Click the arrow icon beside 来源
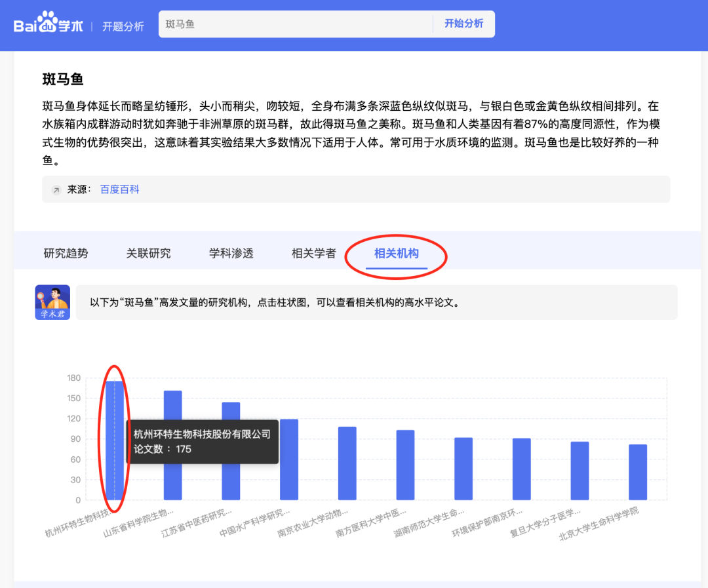708x588 pixels. (x=56, y=189)
